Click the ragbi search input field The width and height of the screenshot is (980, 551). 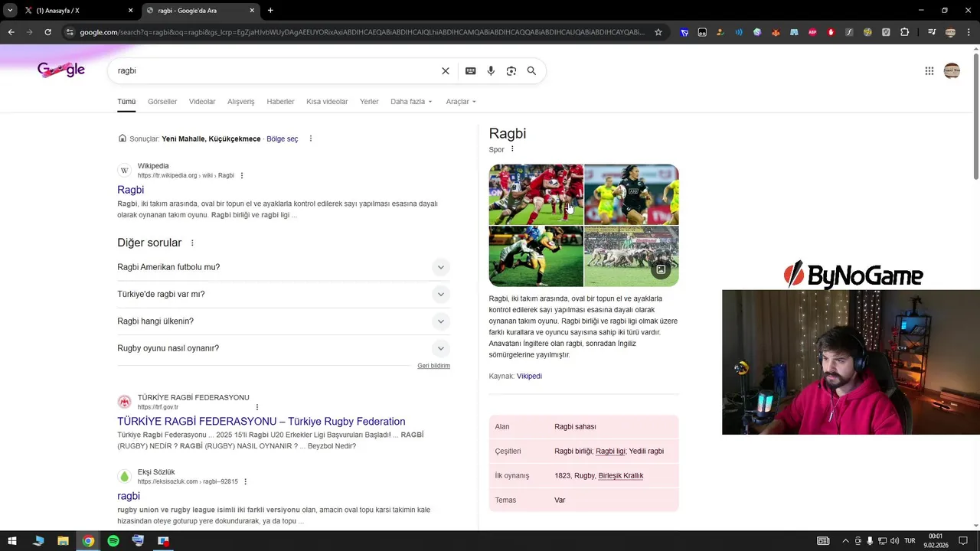[276, 70]
